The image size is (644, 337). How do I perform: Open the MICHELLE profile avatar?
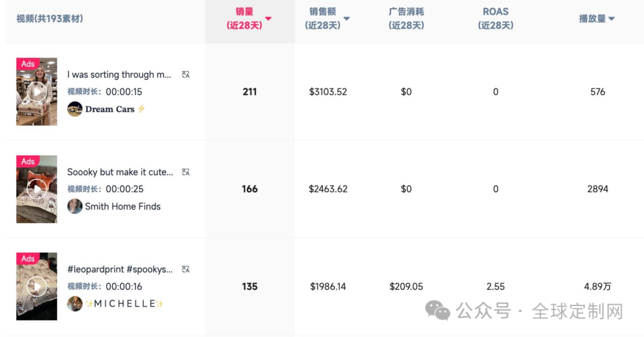click(75, 304)
